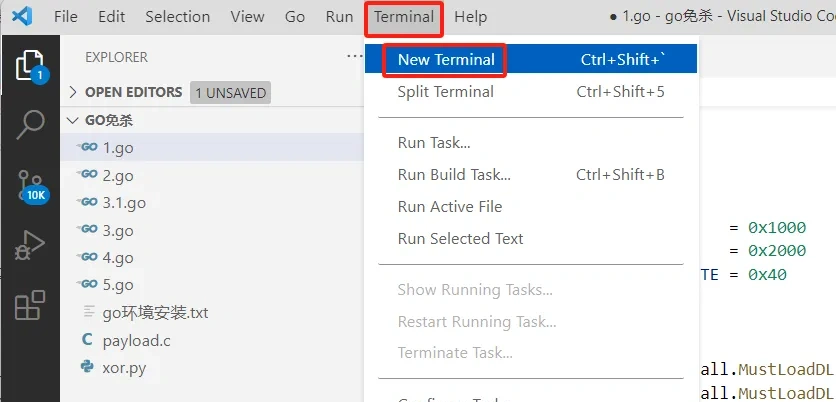Choose New Terminal from the menu
Image resolution: width=836 pixels, height=402 pixels.
click(531, 59)
